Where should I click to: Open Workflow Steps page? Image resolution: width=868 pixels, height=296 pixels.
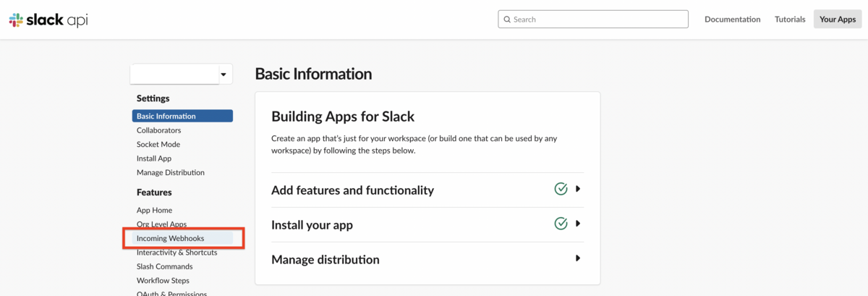click(163, 280)
